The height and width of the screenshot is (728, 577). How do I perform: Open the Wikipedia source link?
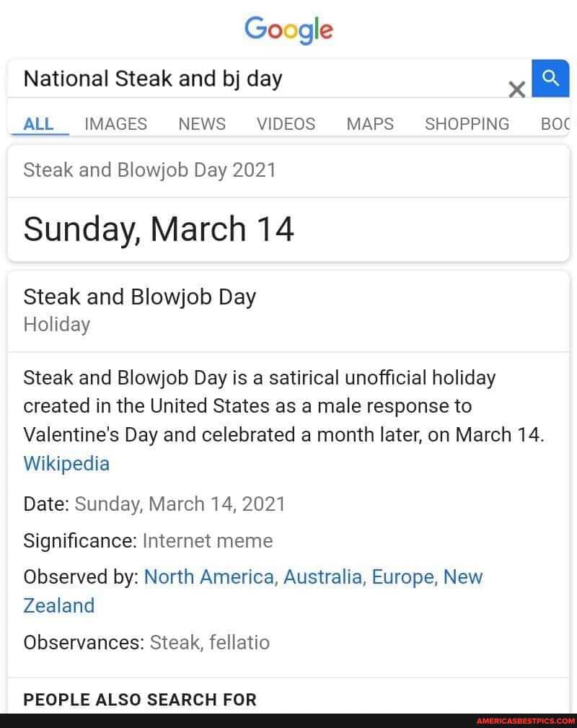click(x=66, y=463)
